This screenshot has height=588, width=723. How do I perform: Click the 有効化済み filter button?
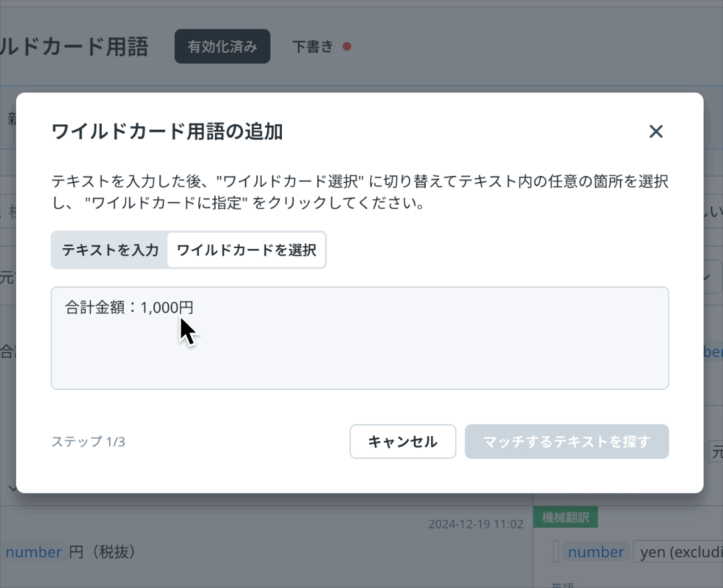pyautogui.click(x=222, y=47)
